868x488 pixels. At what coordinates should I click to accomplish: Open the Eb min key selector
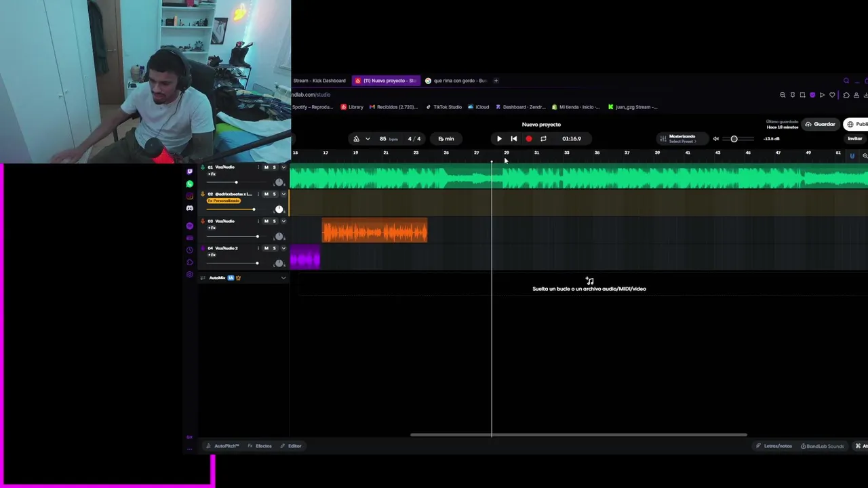pos(446,139)
